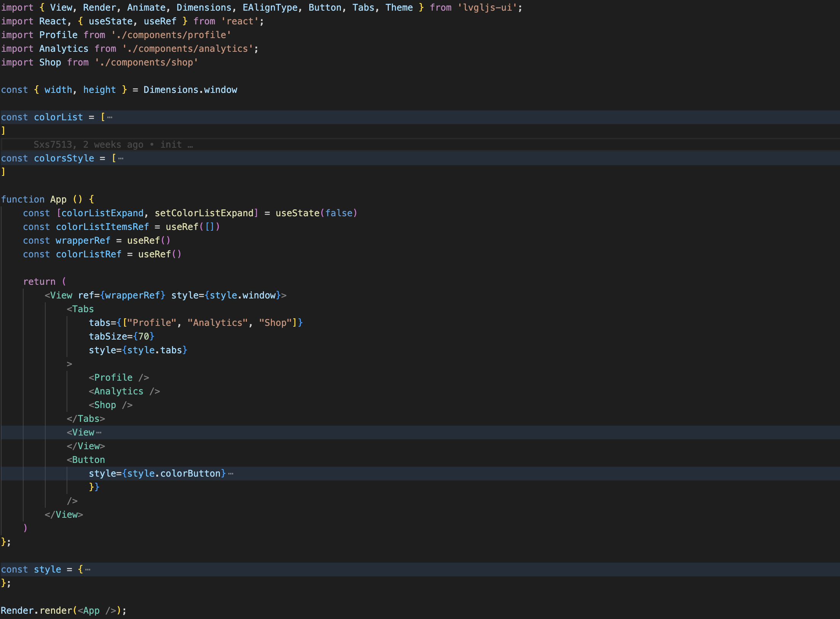Unfold the style.colorButton props ellipsis

231,474
